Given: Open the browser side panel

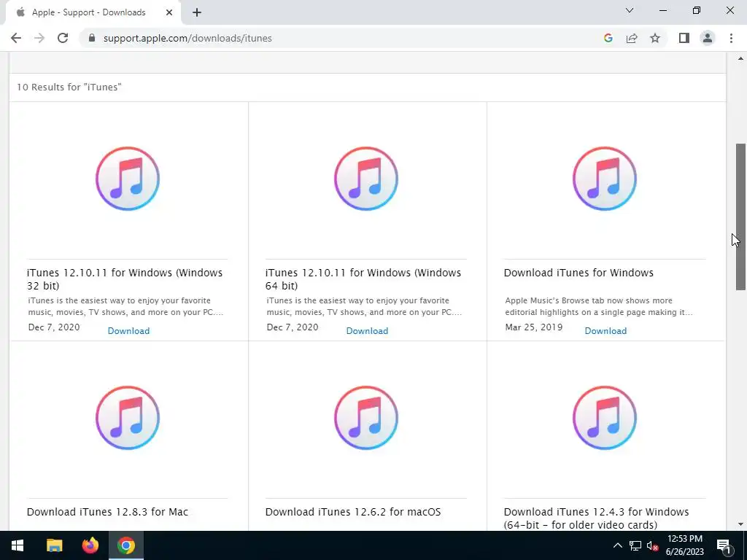Looking at the screenshot, I should coord(684,38).
